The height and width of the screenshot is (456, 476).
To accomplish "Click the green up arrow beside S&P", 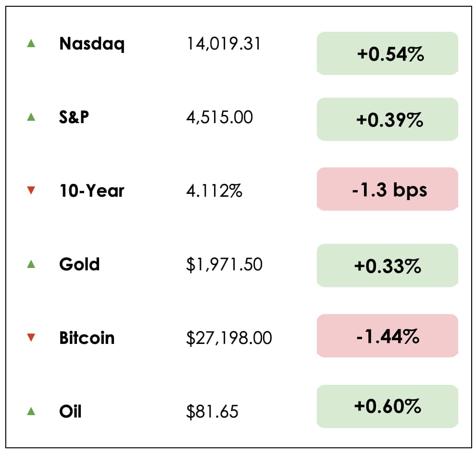I will coord(31,117).
